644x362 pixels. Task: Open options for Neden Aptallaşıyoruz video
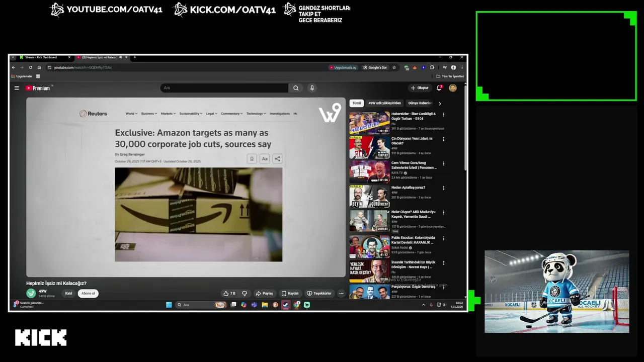pos(443,188)
